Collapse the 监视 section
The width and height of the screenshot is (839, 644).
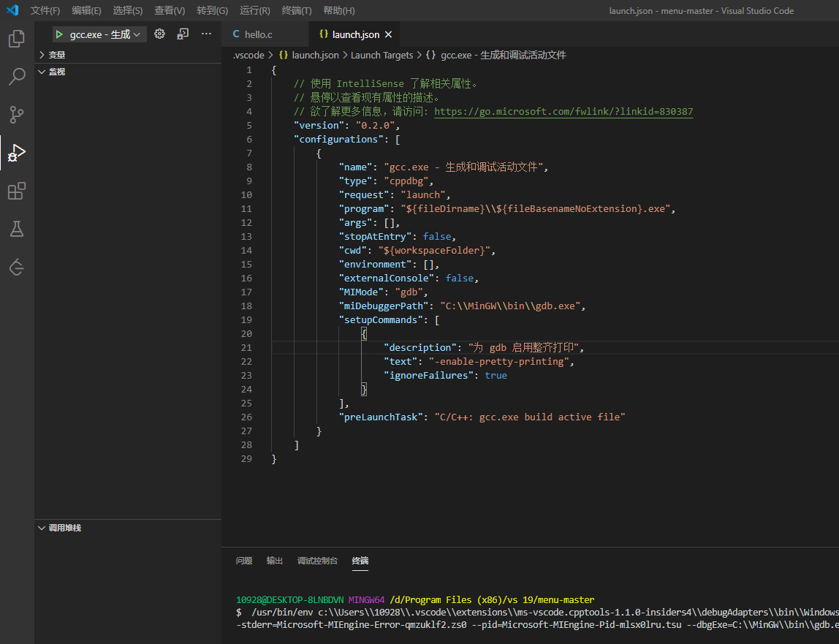pyautogui.click(x=57, y=72)
